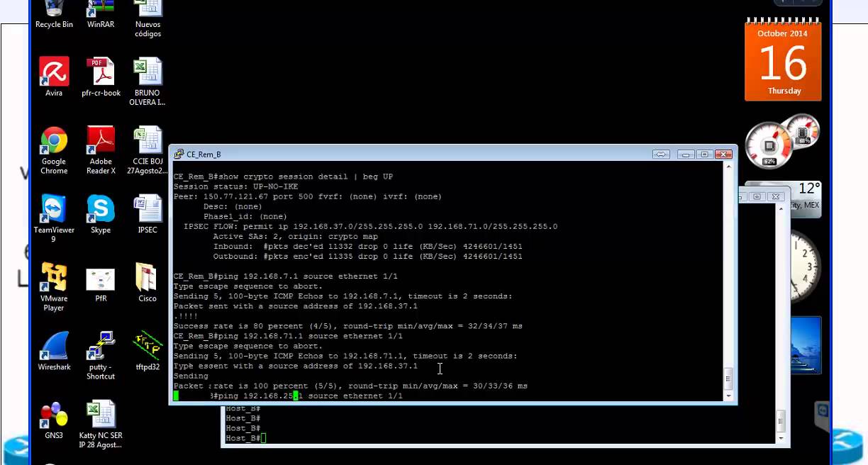Screen dimensions: 868x465
Task: Open the PfR desktop file
Action: pos(101,283)
